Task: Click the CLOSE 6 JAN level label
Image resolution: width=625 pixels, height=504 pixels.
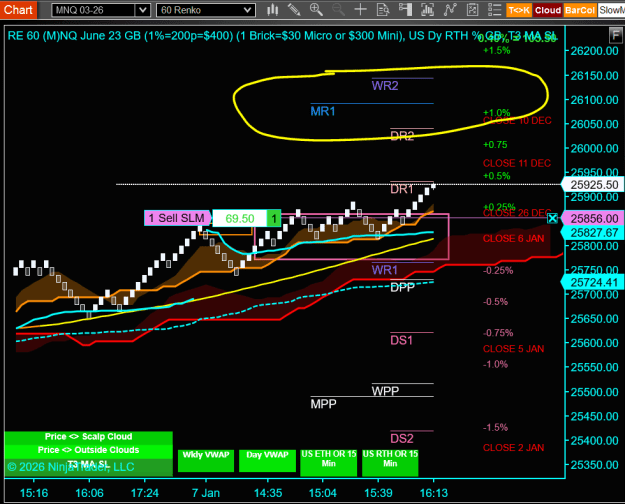Action: [513, 238]
